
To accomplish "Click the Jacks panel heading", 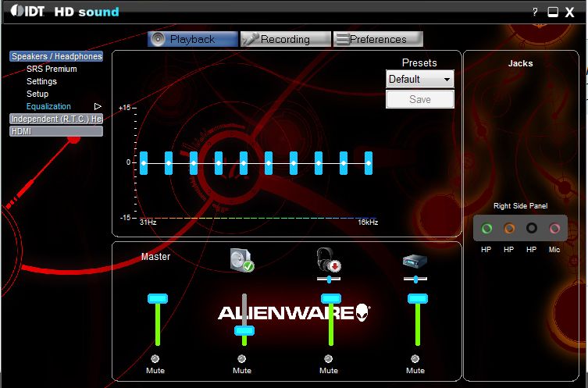I will [x=521, y=63].
